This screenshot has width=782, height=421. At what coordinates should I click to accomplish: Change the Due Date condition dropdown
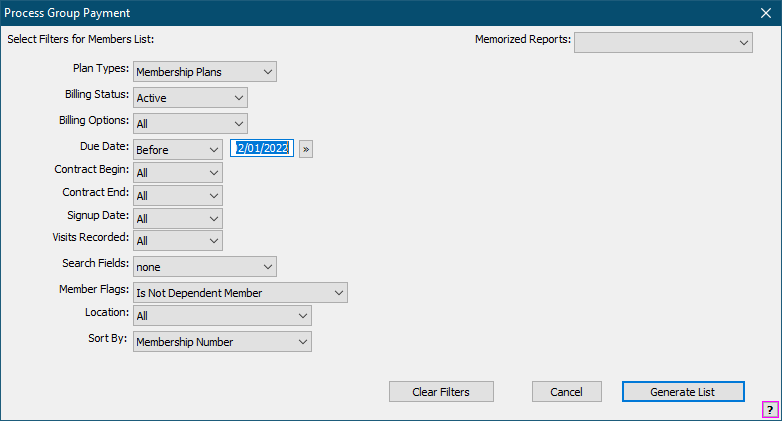click(x=178, y=149)
